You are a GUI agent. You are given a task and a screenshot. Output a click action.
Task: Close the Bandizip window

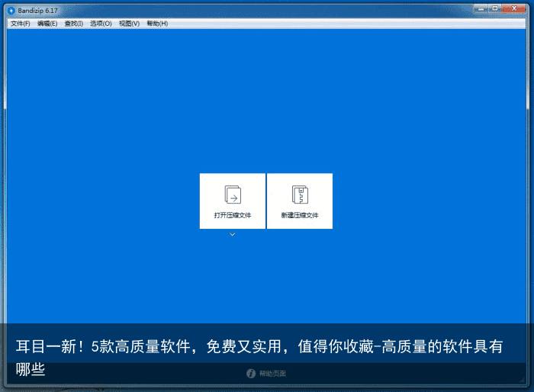[515, 9]
